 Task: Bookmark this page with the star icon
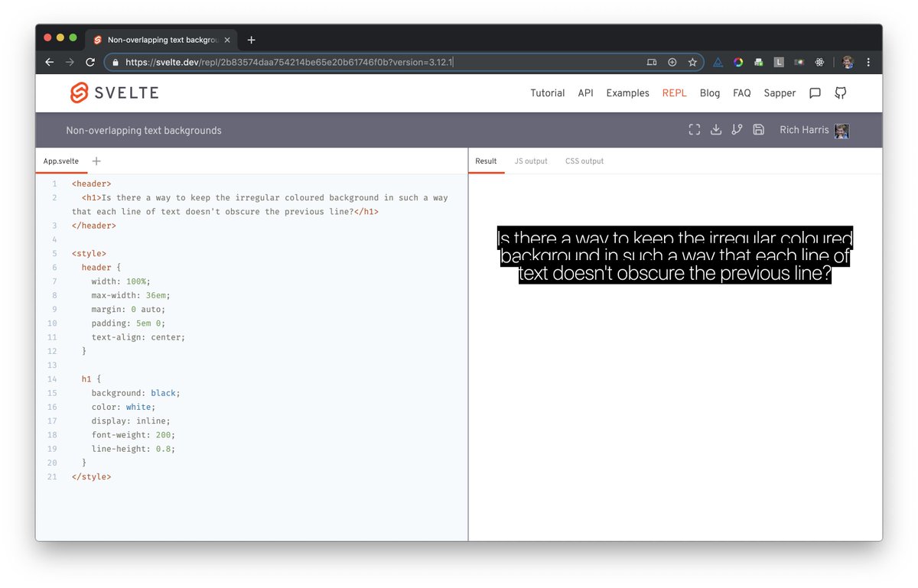pyautogui.click(x=692, y=63)
